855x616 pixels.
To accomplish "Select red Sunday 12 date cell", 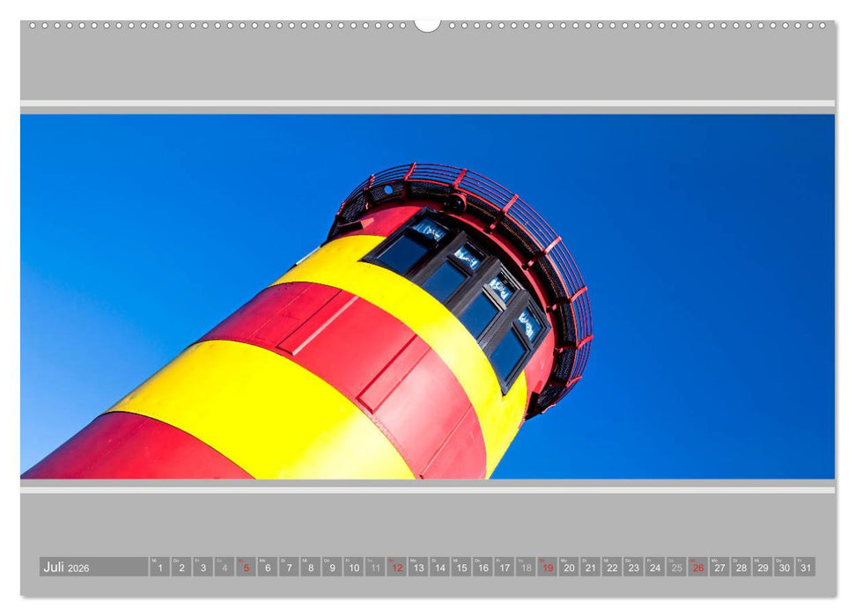I will point(397,568).
